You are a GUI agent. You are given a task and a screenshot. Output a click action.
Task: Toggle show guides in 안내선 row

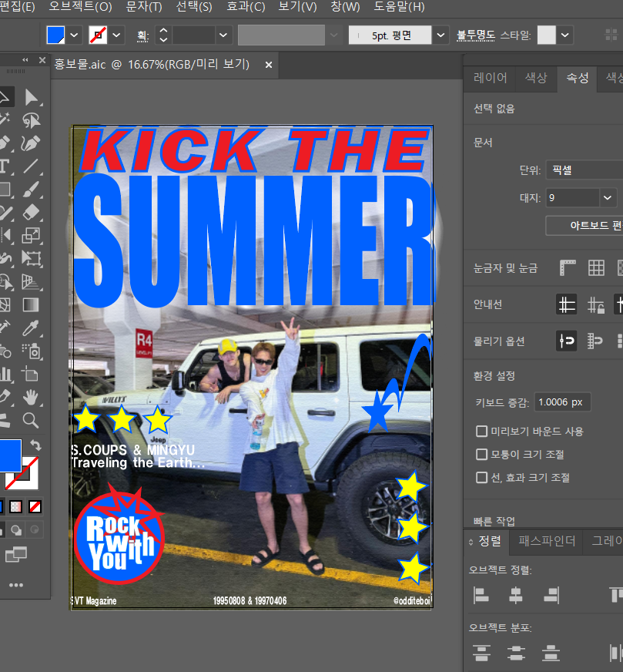tap(567, 304)
